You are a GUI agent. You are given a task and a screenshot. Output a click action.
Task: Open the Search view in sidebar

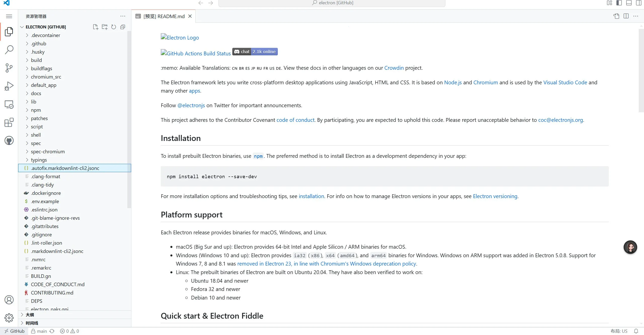[9, 50]
